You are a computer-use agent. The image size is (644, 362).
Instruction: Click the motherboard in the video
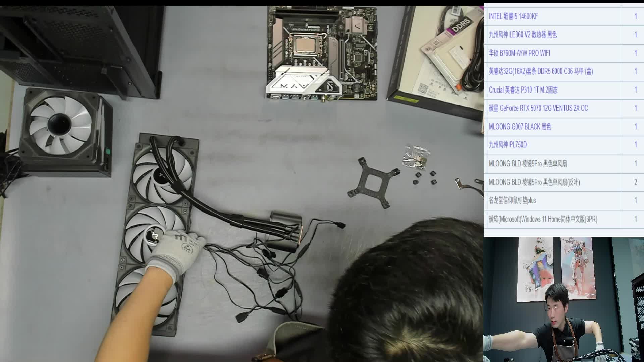click(x=322, y=54)
